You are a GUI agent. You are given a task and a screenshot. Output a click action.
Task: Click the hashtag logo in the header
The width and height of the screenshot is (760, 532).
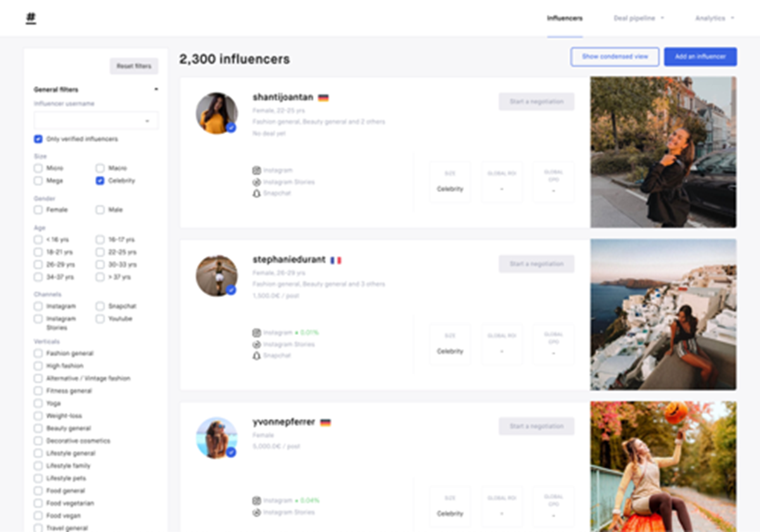(x=31, y=18)
